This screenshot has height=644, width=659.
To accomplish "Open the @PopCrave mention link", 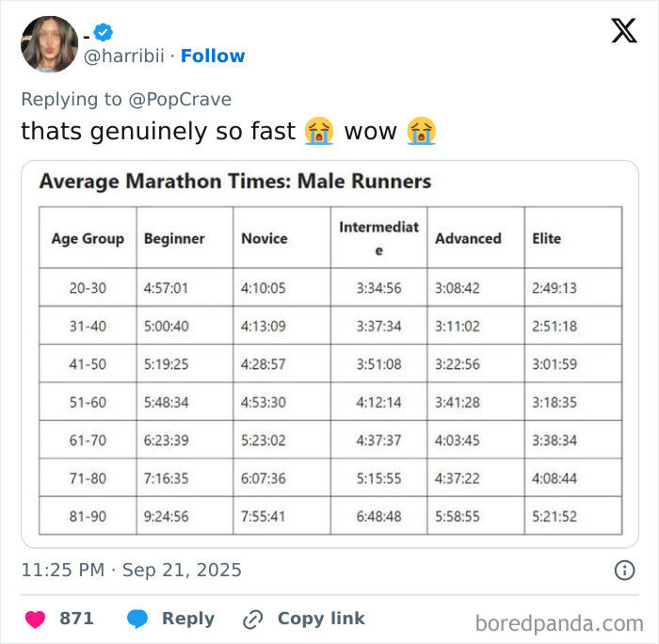I will 180,99.
